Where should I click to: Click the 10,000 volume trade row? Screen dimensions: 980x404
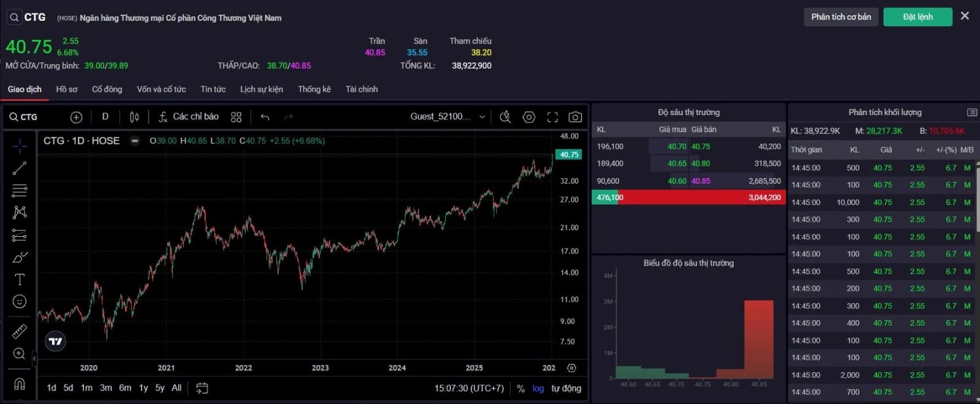point(882,202)
